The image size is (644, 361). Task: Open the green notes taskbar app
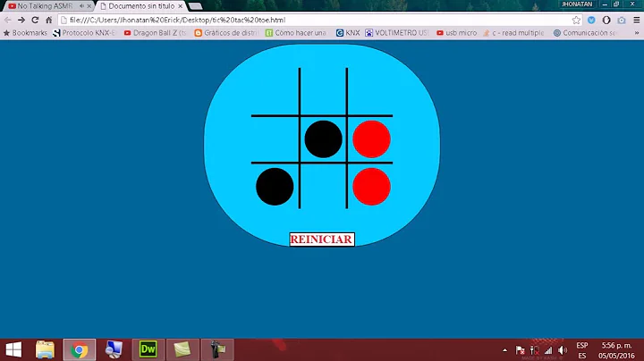tap(182, 350)
